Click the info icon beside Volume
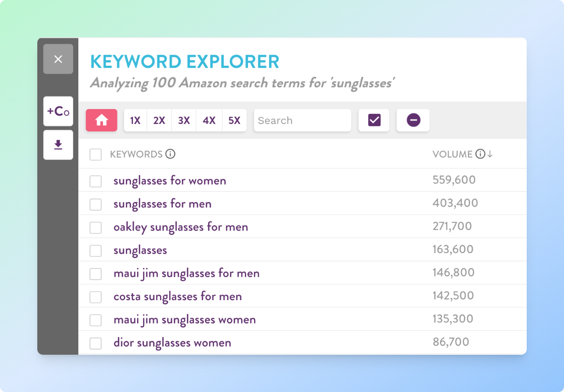 480,154
